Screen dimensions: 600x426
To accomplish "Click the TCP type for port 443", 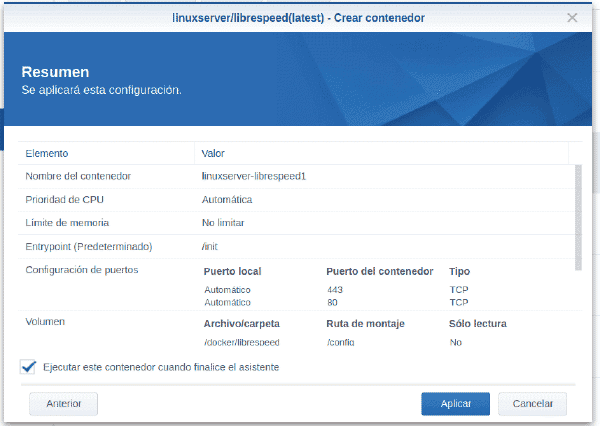I will [459, 290].
